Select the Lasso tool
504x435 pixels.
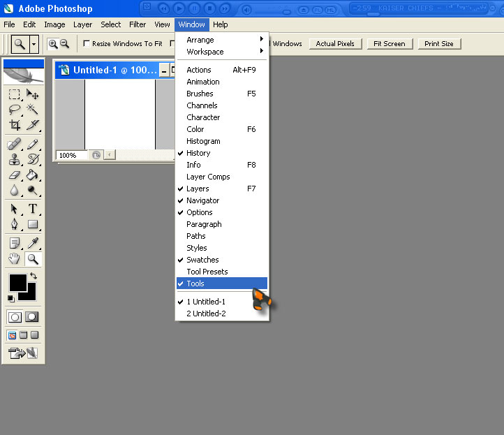point(14,110)
